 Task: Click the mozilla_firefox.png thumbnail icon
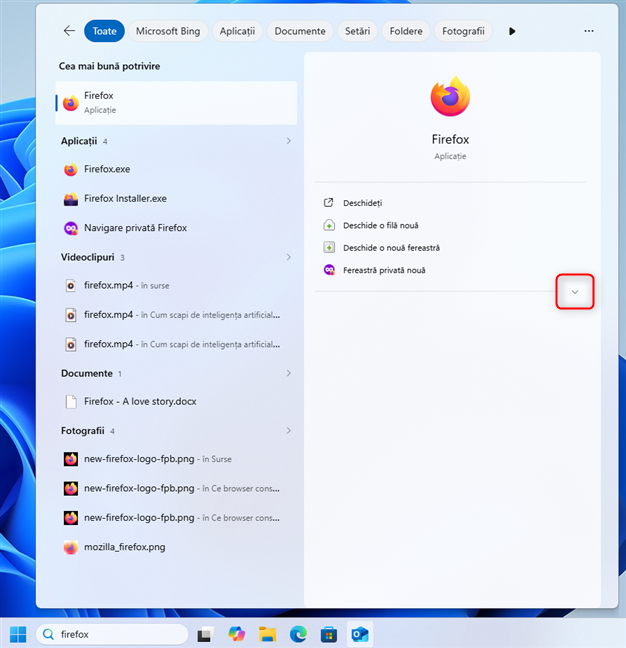pos(71,548)
